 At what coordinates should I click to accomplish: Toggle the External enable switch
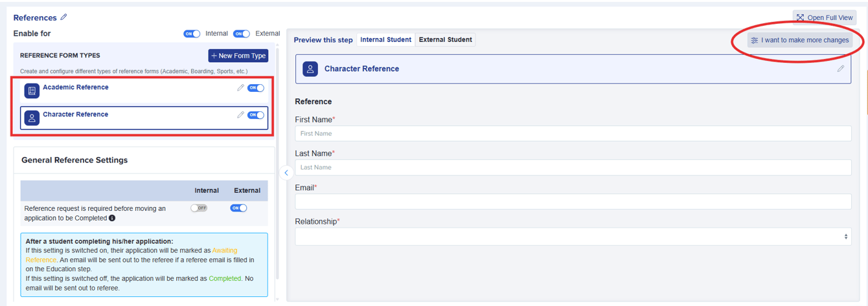click(242, 34)
